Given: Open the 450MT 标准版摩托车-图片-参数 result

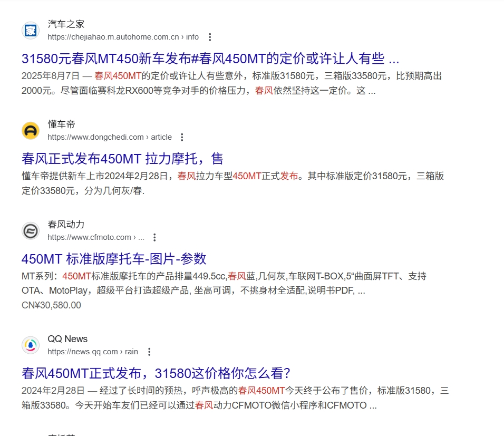Looking at the screenshot, I should (x=114, y=258).
